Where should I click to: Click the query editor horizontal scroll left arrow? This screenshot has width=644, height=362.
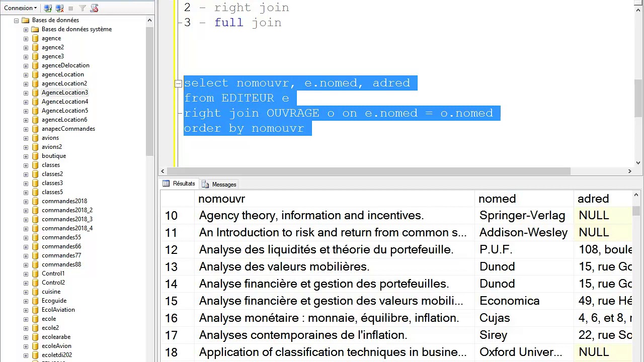click(x=163, y=171)
